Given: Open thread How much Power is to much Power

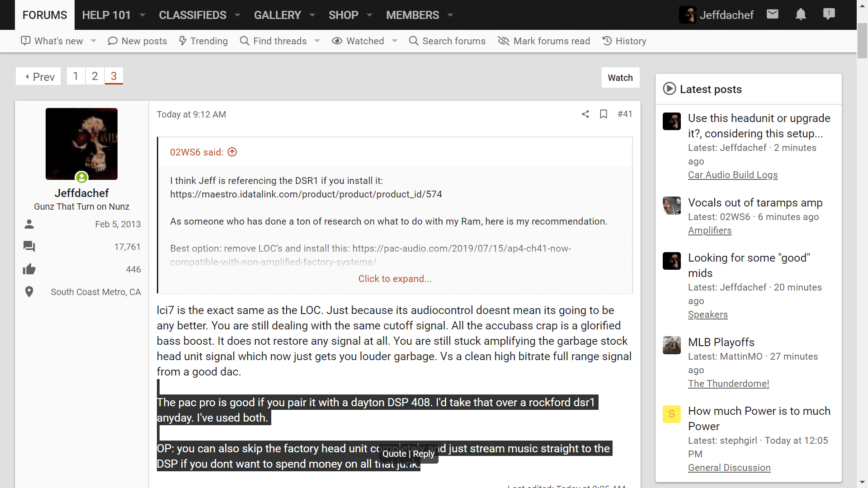Looking at the screenshot, I should point(759,418).
